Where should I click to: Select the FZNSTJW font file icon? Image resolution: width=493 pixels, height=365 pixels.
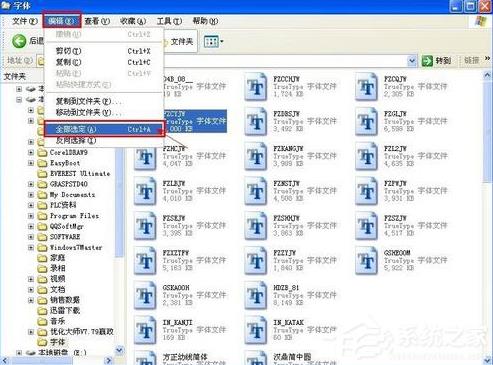tap(256, 191)
